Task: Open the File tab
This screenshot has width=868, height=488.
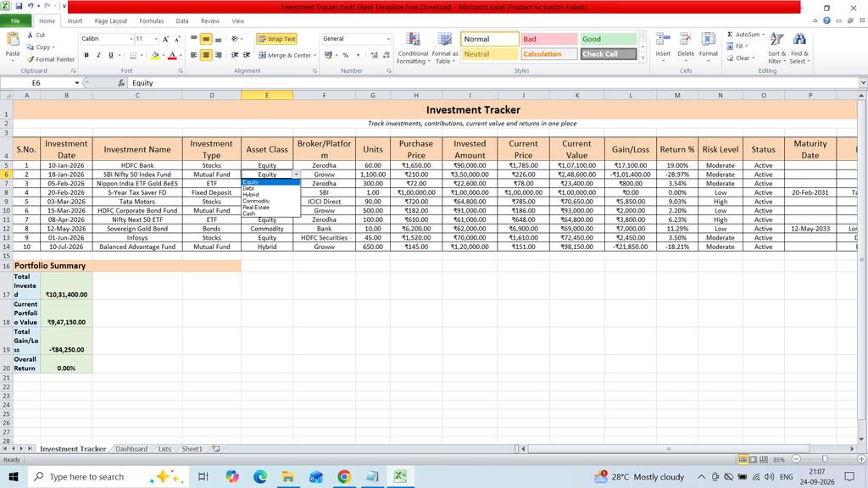Action: [15, 21]
